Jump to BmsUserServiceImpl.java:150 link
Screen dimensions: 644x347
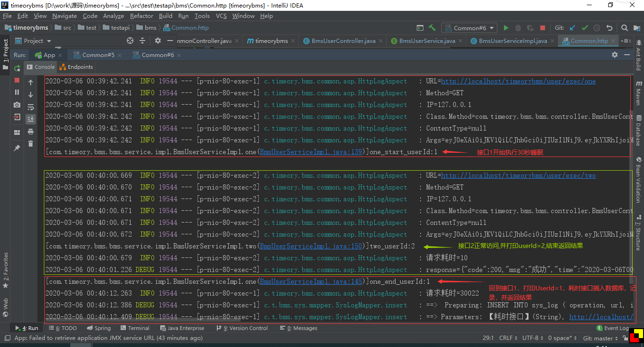pos(311,246)
